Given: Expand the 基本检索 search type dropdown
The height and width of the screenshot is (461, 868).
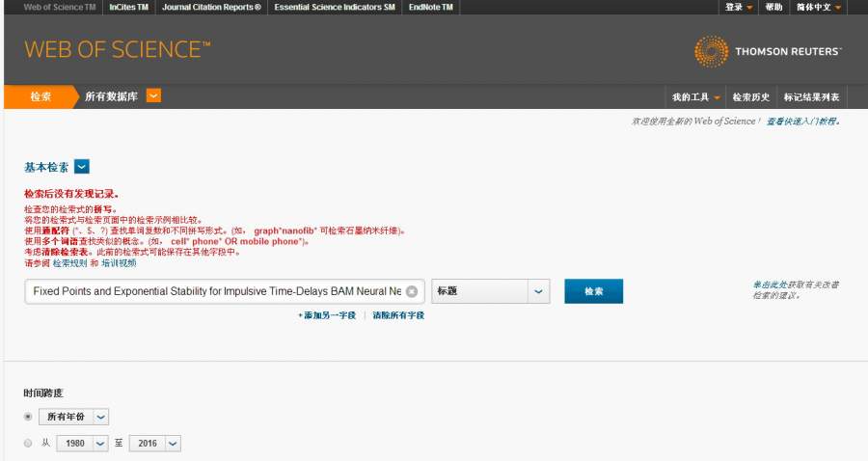Looking at the screenshot, I should (x=82, y=167).
